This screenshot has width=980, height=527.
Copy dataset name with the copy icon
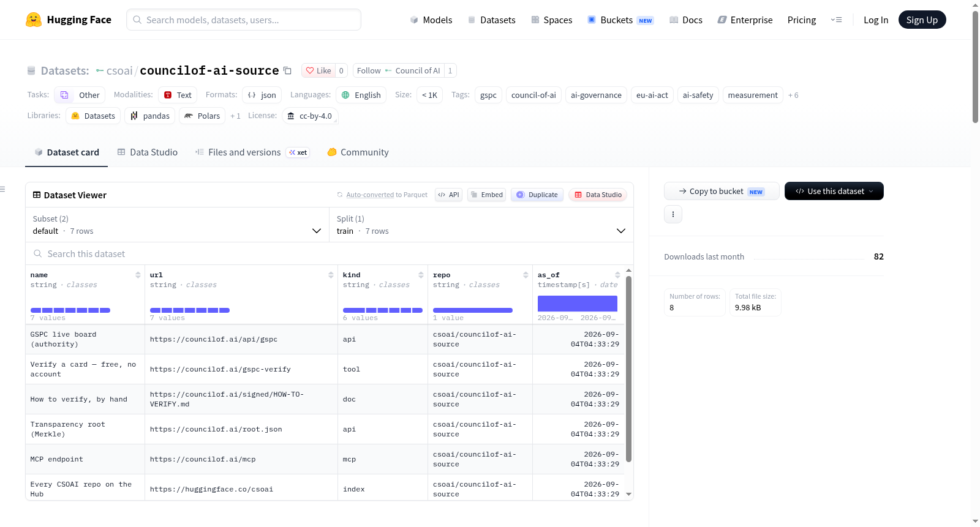pyautogui.click(x=287, y=70)
